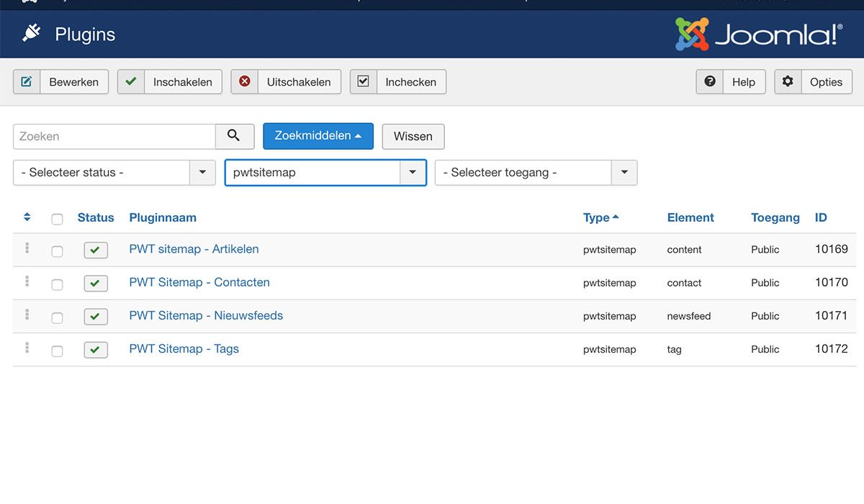Sort table by ID column
Image resolution: width=864 pixels, height=504 pixels.
tap(821, 217)
